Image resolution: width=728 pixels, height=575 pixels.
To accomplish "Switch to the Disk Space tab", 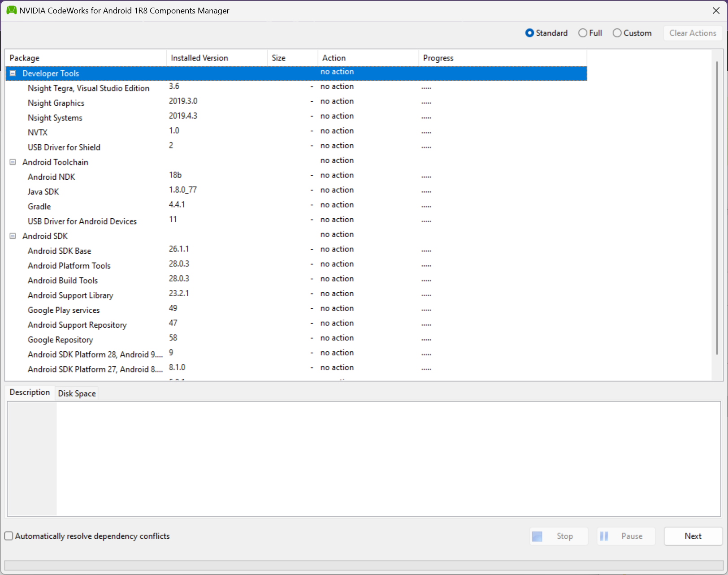I will click(x=77, y=393).
